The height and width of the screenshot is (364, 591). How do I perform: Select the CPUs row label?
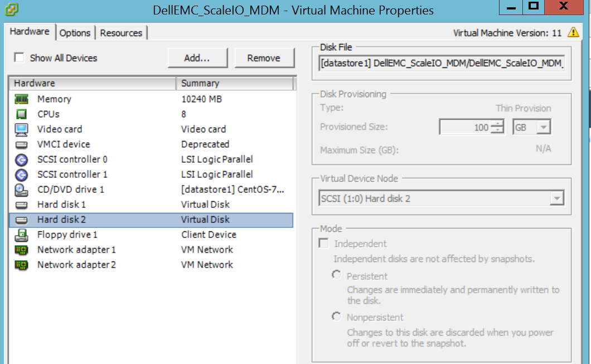(x=49, y=114)
